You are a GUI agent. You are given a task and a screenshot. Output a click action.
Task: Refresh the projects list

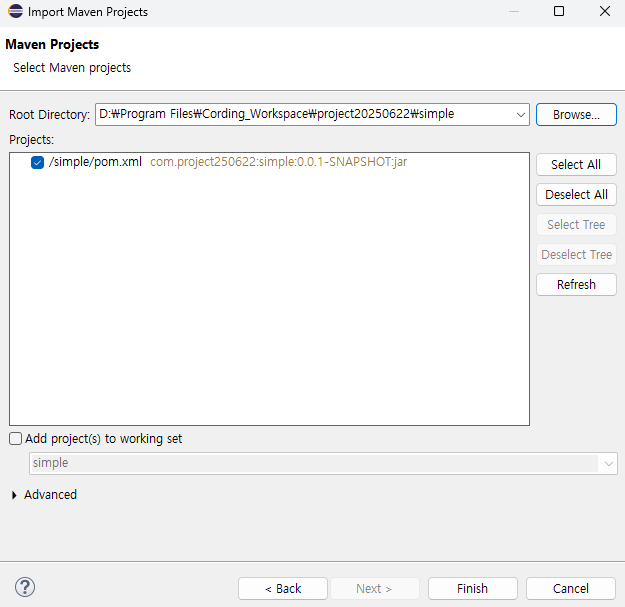click(x=576, y=285)
